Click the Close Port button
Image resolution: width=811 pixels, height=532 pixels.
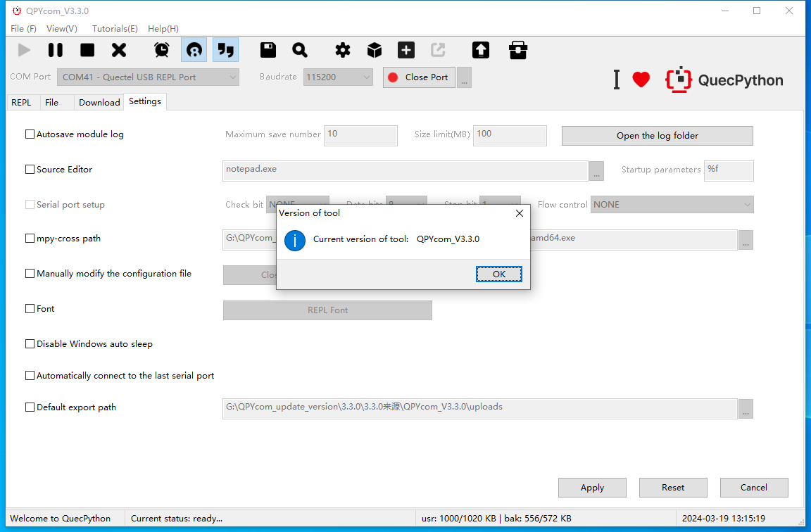tap(419, 77)
